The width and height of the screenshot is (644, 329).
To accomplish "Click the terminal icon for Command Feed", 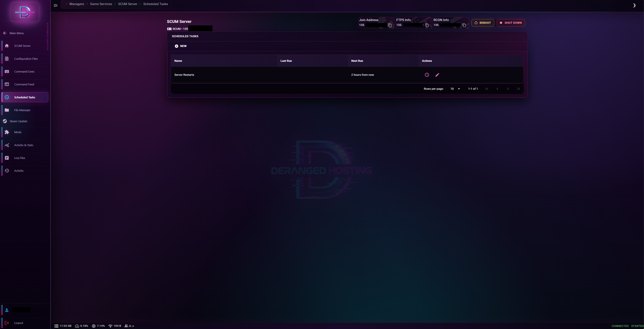I will click(7, 84).
